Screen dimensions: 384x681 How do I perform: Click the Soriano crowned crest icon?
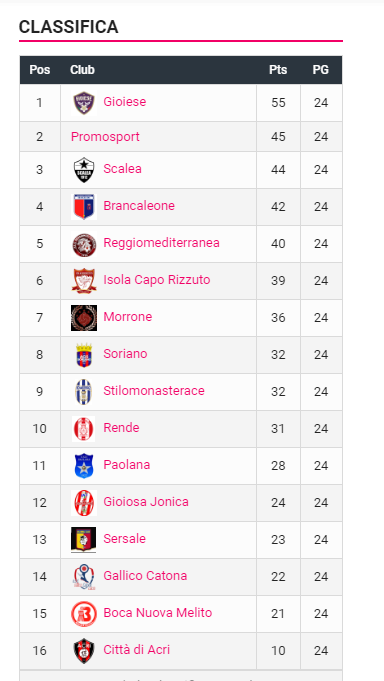pyautogui.click(x=84, y=355)
